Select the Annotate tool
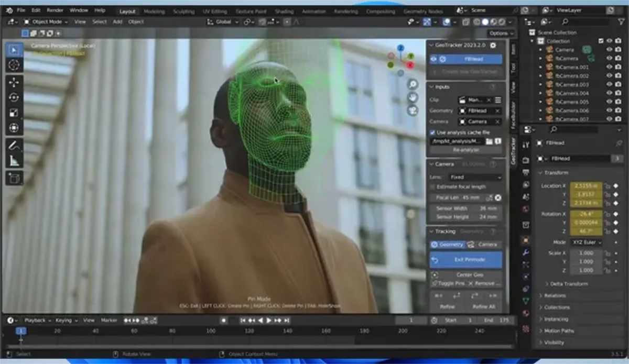629x364 pixels. coord(14,146)
